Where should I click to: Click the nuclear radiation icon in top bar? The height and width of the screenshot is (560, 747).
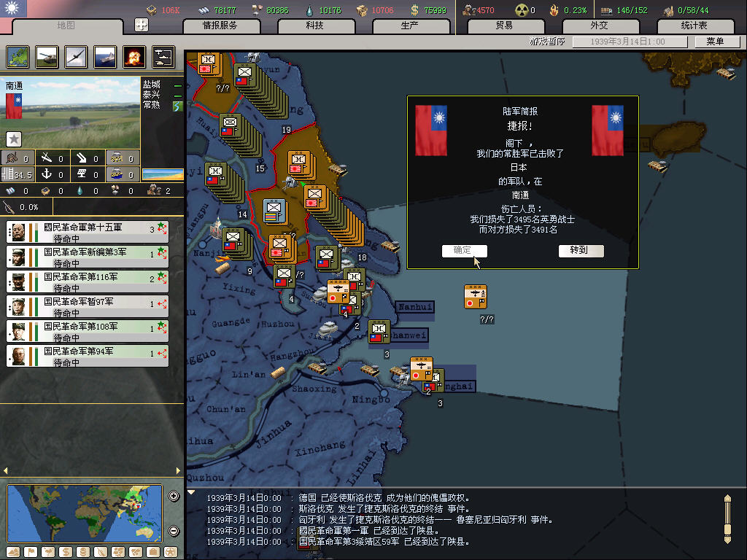522,10
